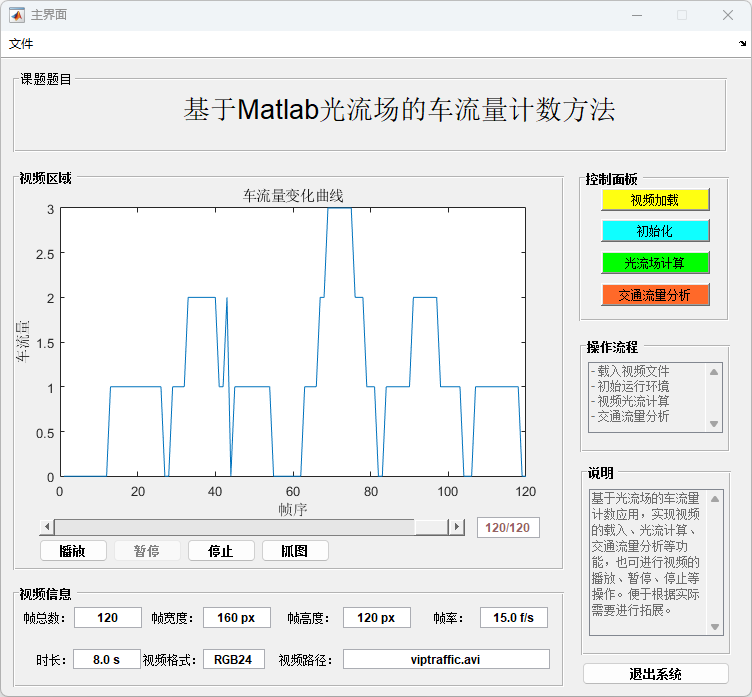The width and height of the screenshot is (752, 697).
Task: Click the menu bar dock arrow icon
Action: coord(742,44)
